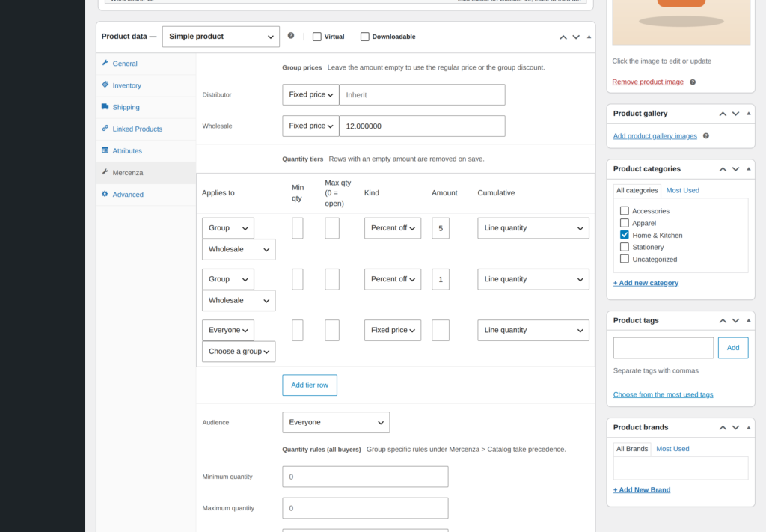Click the Distributor Inherit price field
Viewport: 766px width, 532px height.
[x=422, y=95]
